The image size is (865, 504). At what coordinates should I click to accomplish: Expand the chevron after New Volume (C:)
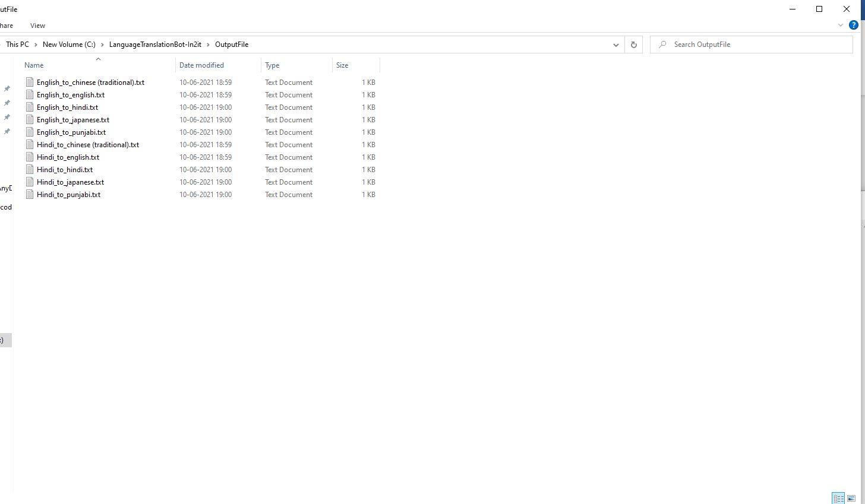pos(102,45)
